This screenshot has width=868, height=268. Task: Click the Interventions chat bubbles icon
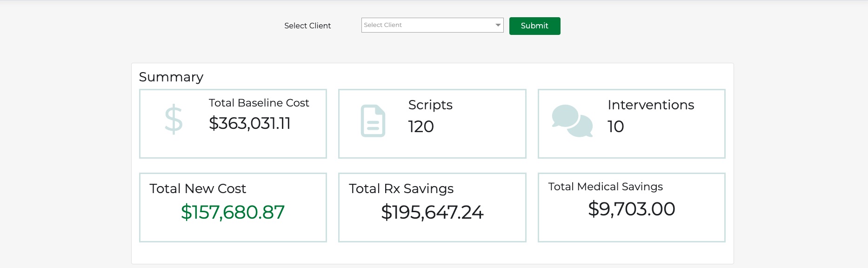click(572, 121)
